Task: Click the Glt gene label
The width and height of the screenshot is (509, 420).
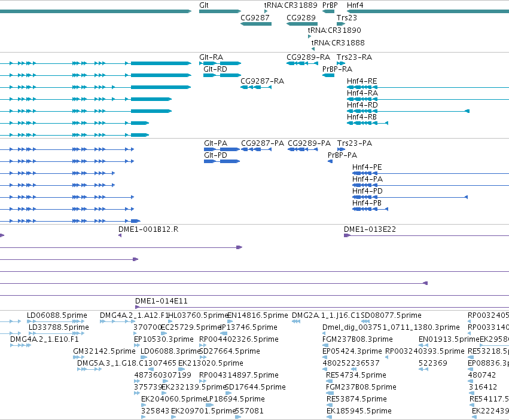Action: tap(203, 5)
